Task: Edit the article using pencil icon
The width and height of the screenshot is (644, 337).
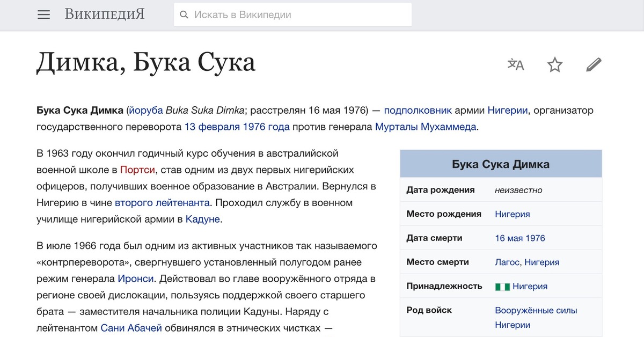Action: pyautogui.click(x=594, y=65)
